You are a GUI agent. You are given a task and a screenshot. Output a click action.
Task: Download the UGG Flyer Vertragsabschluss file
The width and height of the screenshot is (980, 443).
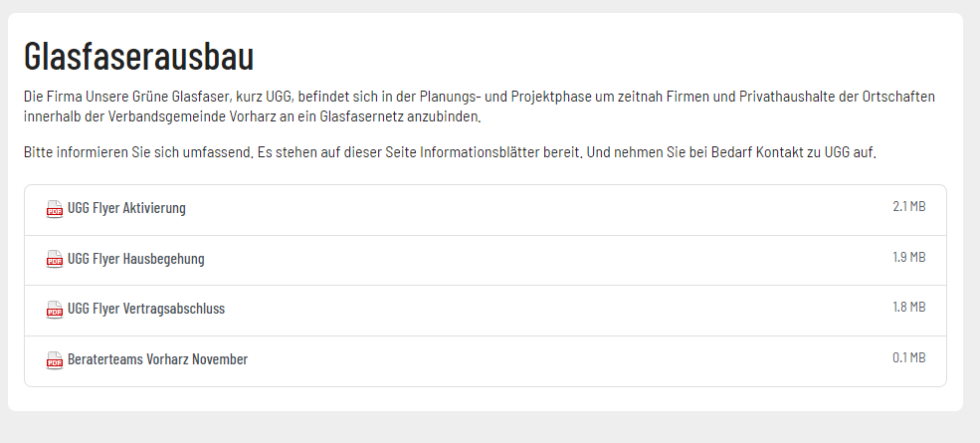point(146,310)
